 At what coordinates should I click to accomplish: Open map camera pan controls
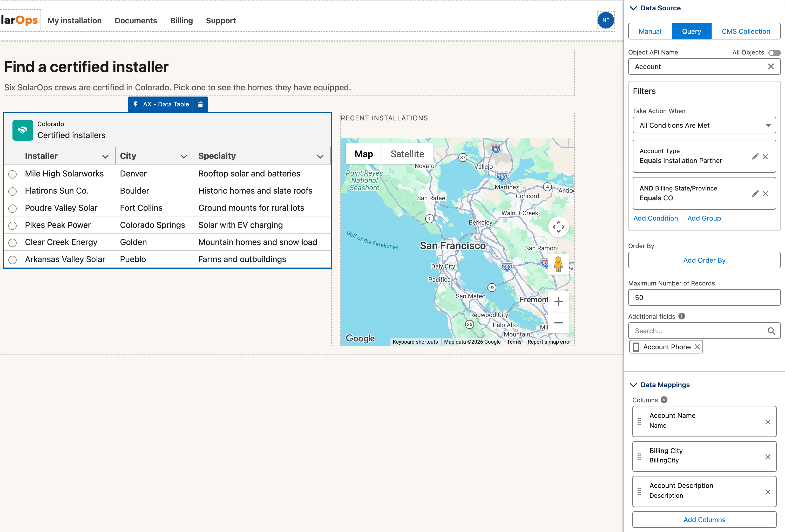tap(558, 227)
